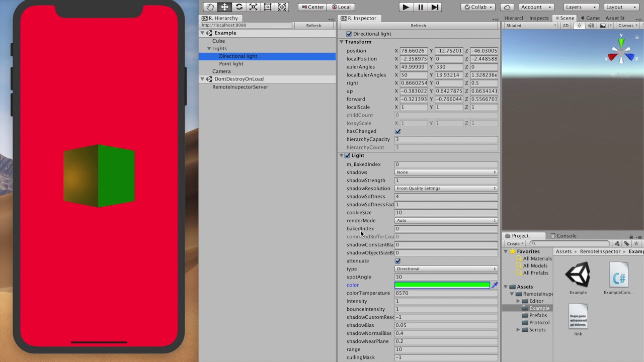Collapse the Lights group in hierarchy
The image size is (644, 362).
(209, 49)
